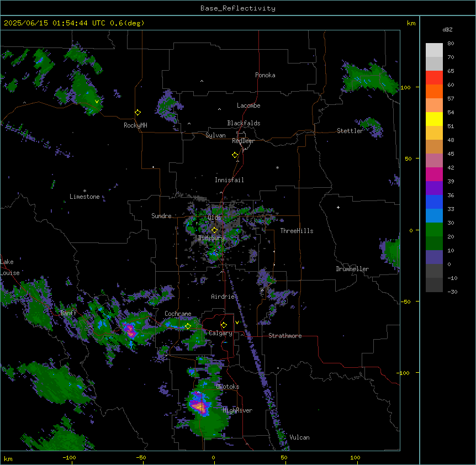Click the Blackfalds city label
Screen dimensions: 476x465
tap(244, 123)
